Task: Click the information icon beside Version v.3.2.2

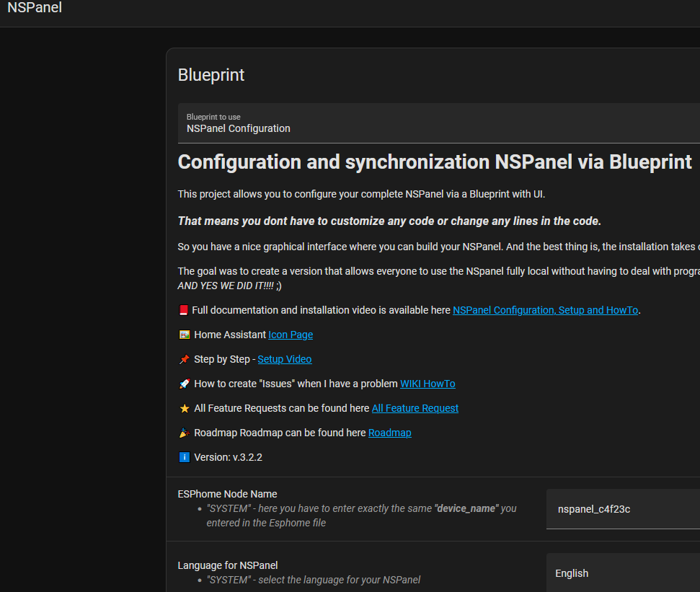Action: coord(185,457)
